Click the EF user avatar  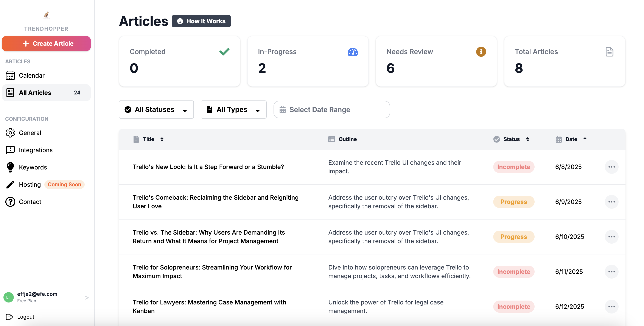click(8, 297)
